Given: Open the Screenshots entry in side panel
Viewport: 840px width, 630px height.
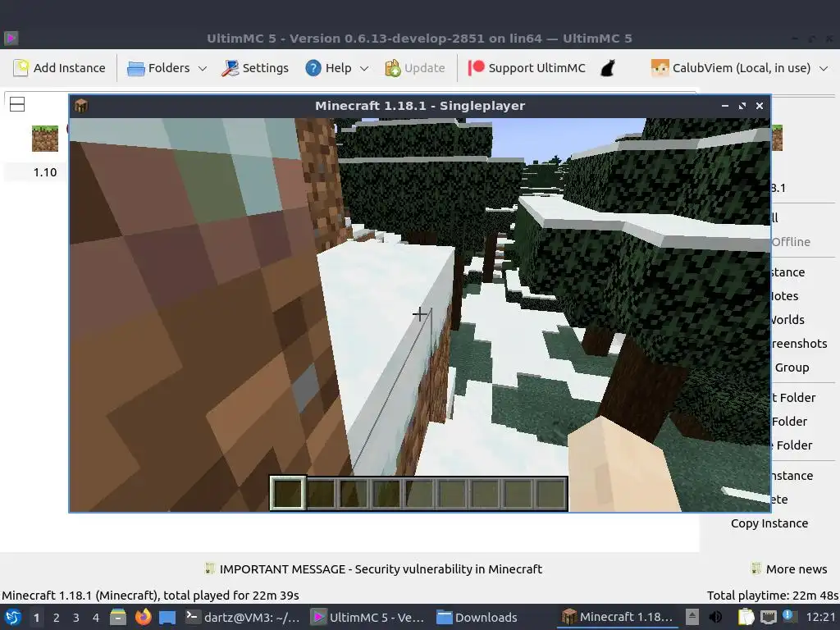Looking at the screenshot, I should pos(799,344).
